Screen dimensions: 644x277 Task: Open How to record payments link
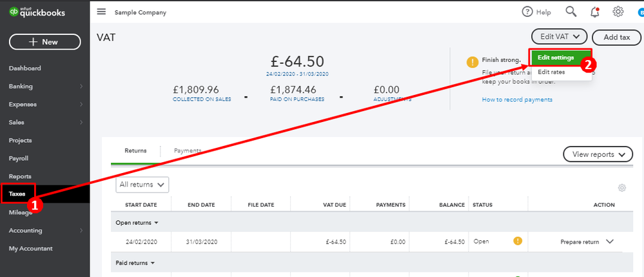pyautogui.click(x=517, y=99)
